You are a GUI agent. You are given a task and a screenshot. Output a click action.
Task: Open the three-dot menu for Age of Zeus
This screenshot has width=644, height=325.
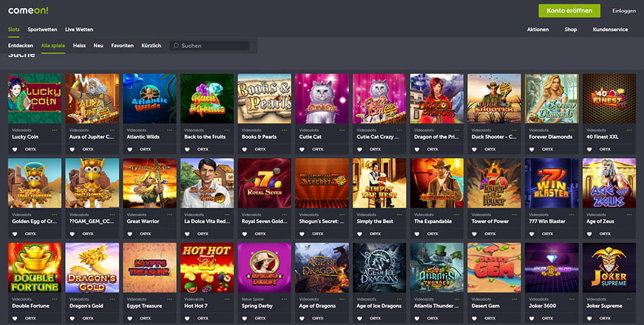click(630, 215)
